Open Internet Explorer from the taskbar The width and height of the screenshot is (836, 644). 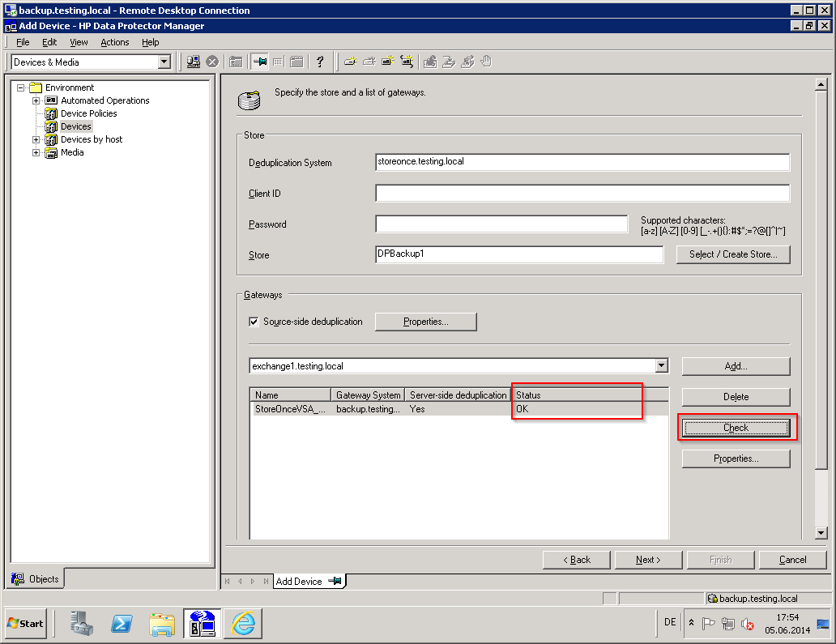click(243, 623)
